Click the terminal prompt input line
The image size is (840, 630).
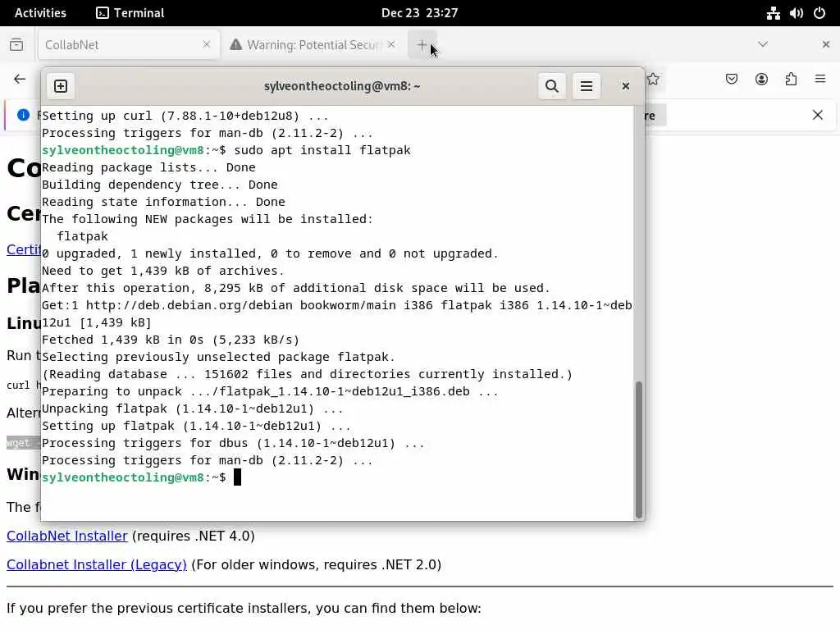(337, 477)
